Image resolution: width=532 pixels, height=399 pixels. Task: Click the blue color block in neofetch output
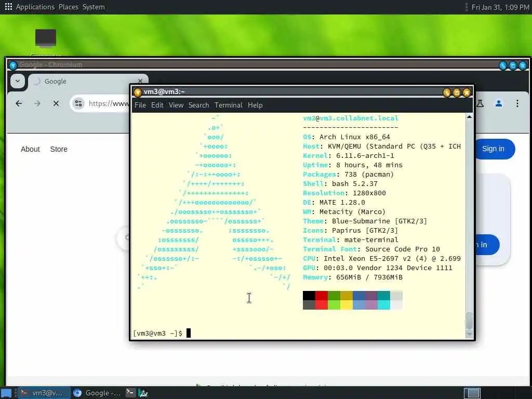[x=359, y=296]
